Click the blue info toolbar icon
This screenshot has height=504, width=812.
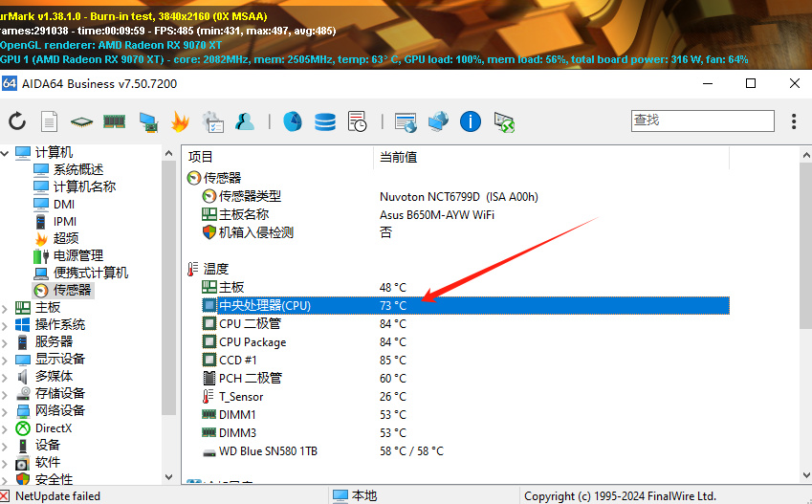[x=471, y=121]
